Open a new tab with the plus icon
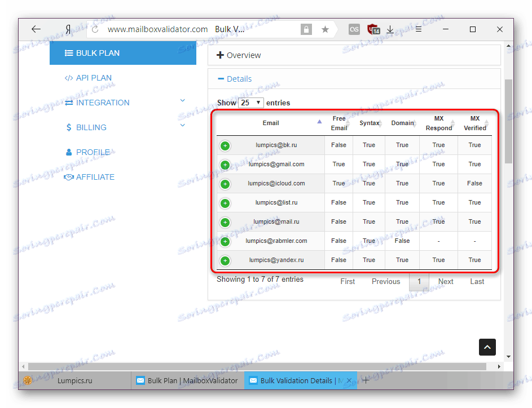The image size is (532, 408). click(x=366, y=380)
